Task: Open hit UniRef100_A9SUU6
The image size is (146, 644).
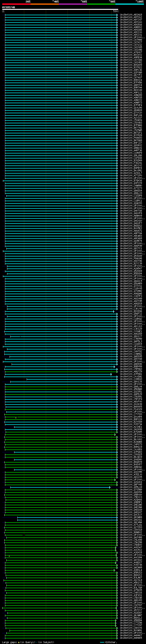Action: point(131,30)
